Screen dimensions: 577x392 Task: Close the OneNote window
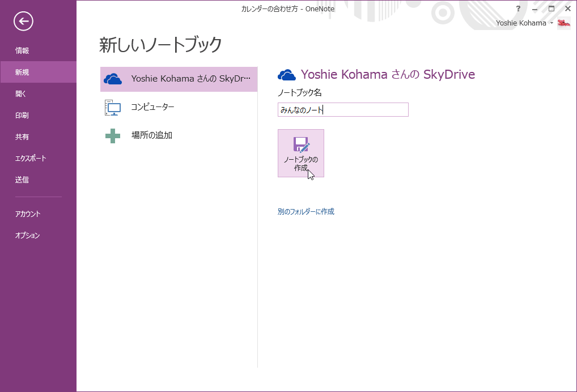568,8
